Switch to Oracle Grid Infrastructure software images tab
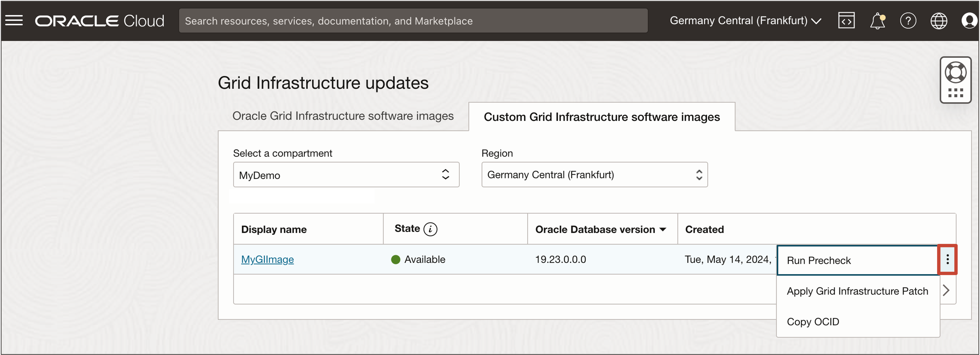 coord(343,116)
